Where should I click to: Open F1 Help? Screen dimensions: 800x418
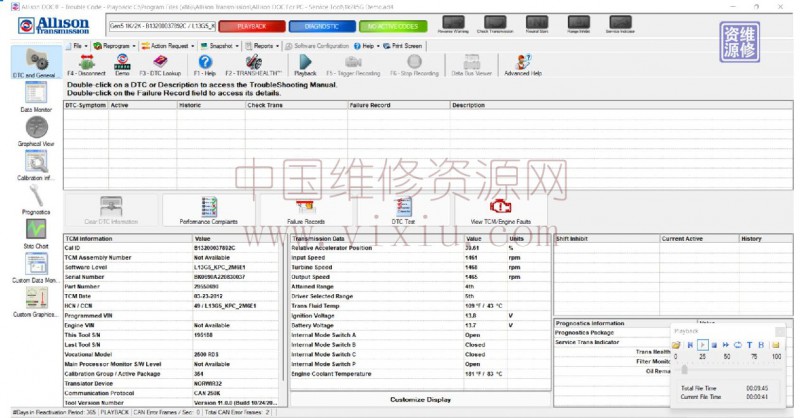205,65
